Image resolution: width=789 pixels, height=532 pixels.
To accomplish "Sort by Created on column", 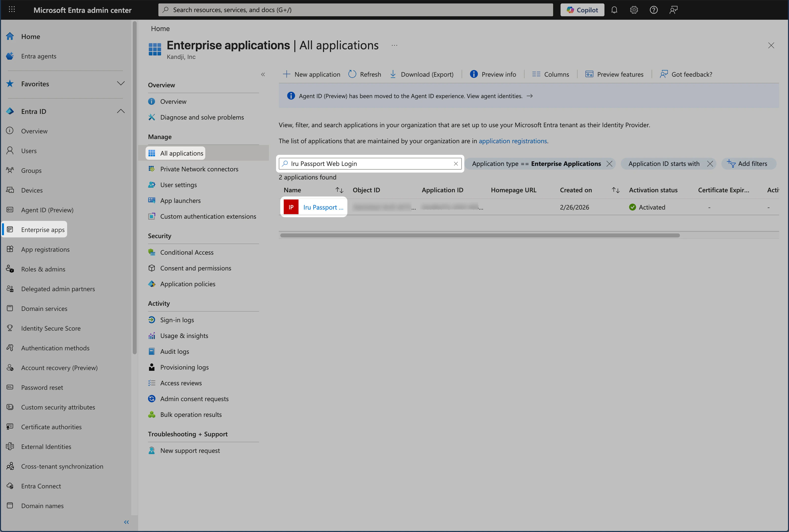I will pos(615,190).
